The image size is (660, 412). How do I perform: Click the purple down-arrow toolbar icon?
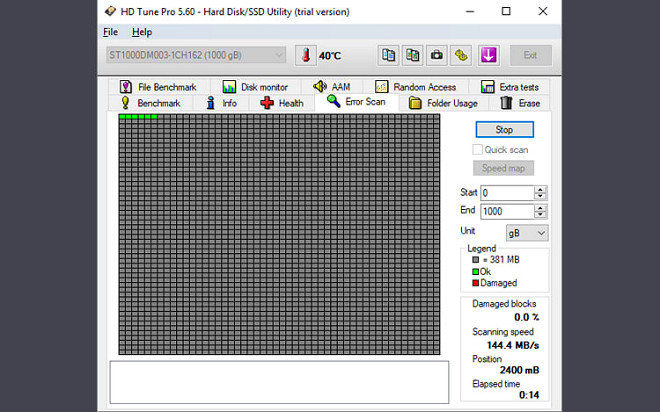click(x=489, y=55)
